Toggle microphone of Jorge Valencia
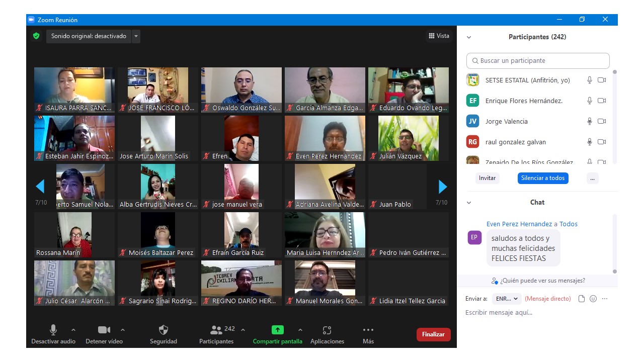This screenshot has width=644, height=362. (x=590, y=121)
